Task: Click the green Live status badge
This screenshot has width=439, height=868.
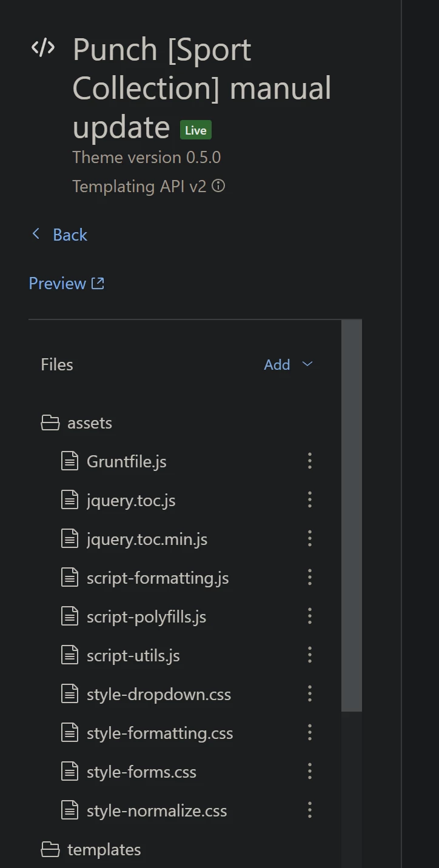Action: point(196,130)
